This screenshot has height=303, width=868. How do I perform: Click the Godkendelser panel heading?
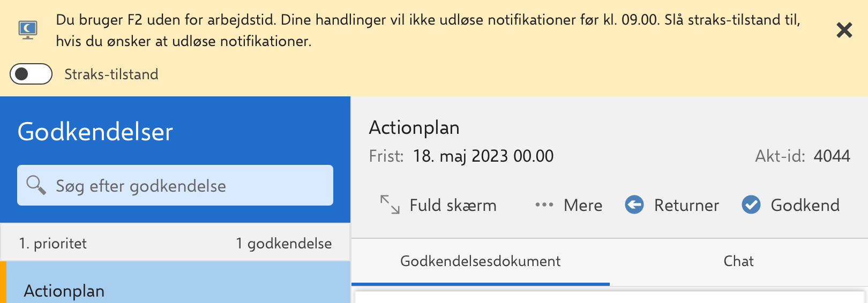(x=95, y=132)
